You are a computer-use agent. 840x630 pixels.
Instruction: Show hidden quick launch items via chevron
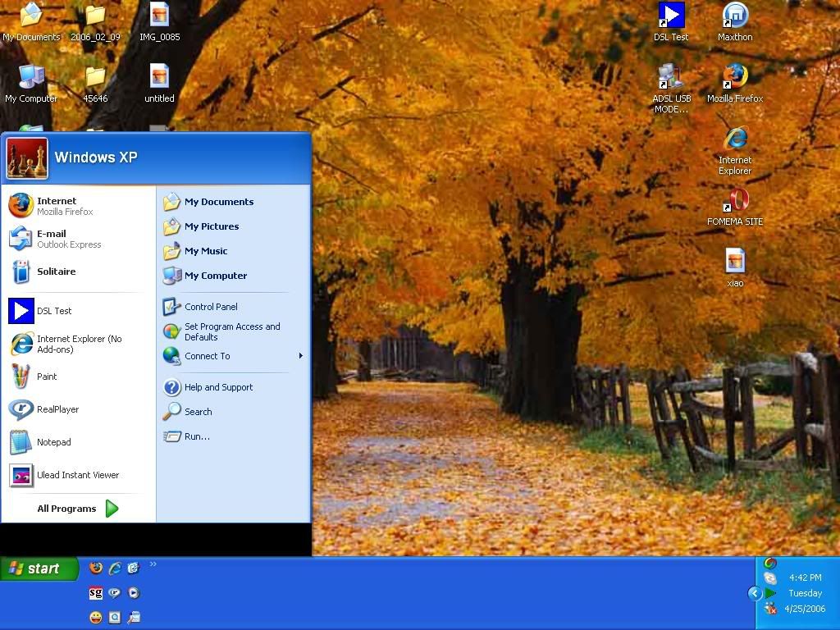click(153, 564)
